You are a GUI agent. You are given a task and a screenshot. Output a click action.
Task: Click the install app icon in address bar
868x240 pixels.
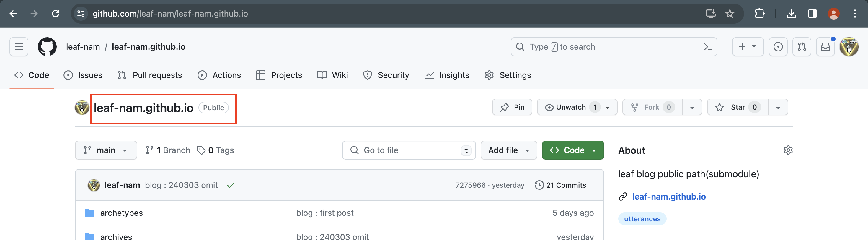[x=711, y=14]
